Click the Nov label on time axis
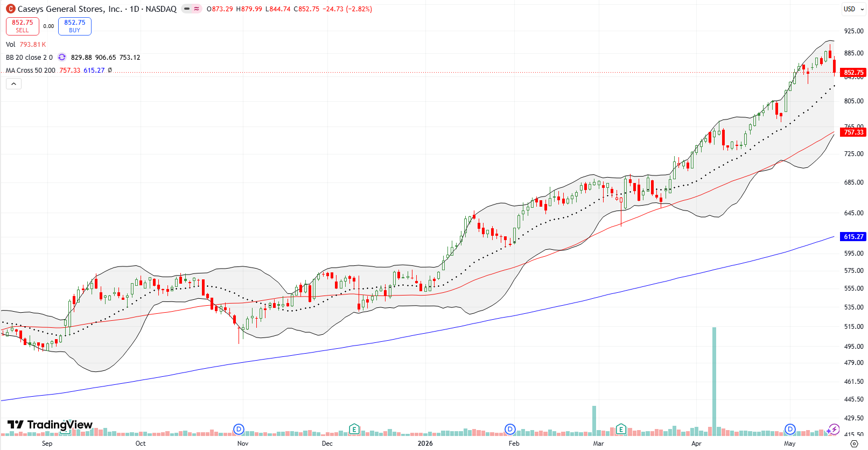 (243, 444)
